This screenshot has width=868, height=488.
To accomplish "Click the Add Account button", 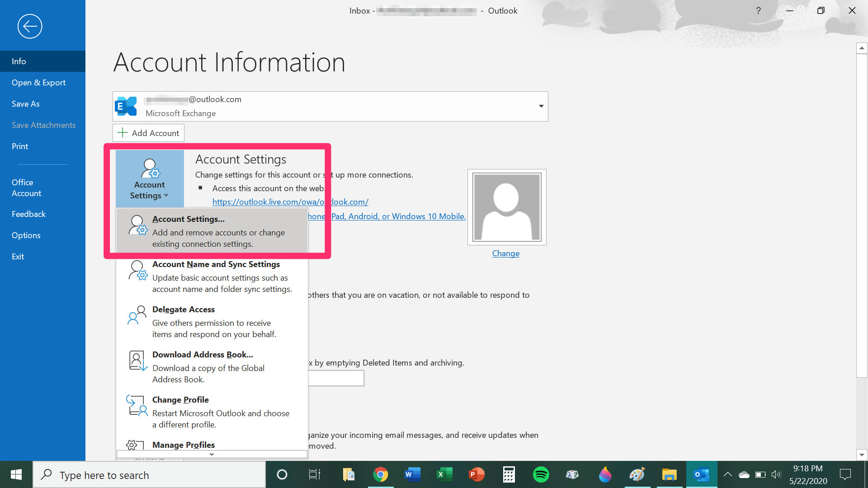I will tap(148, 133).
